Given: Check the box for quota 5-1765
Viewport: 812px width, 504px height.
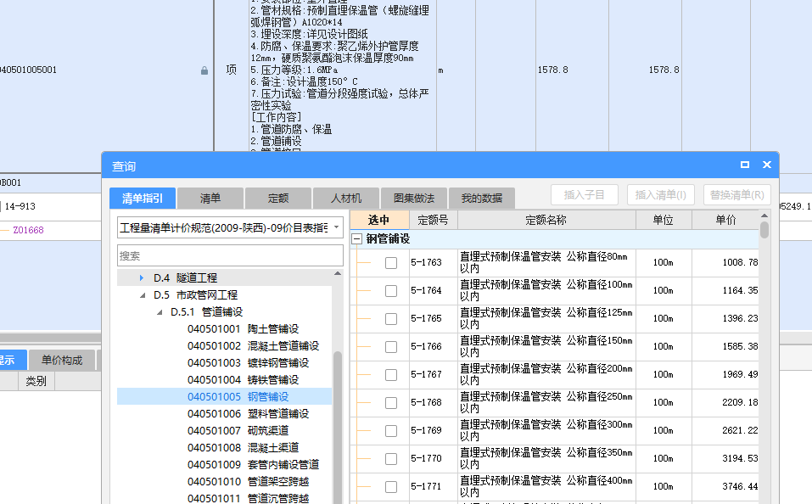Looking at the screenshot, I should [391, 318].
